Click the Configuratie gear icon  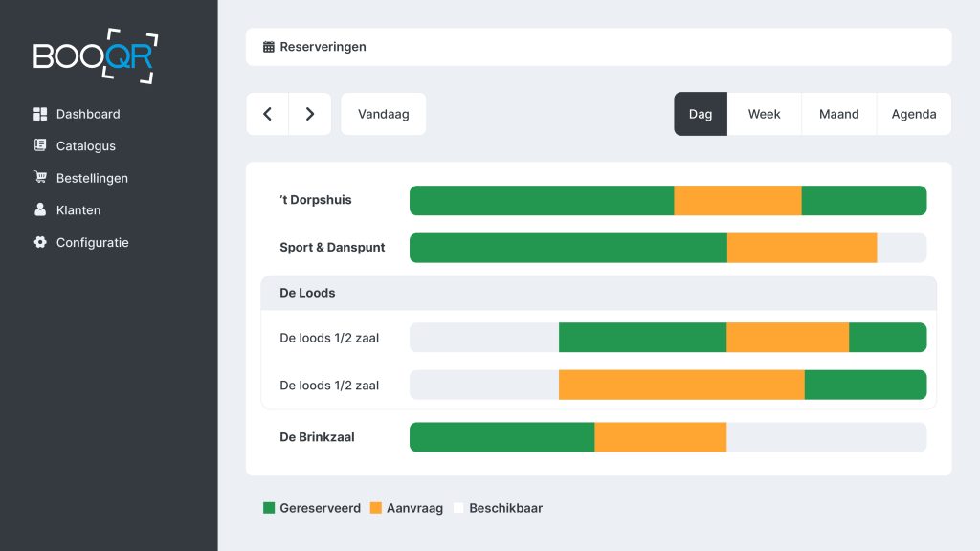pyautogui.click(x=40, y=243)
